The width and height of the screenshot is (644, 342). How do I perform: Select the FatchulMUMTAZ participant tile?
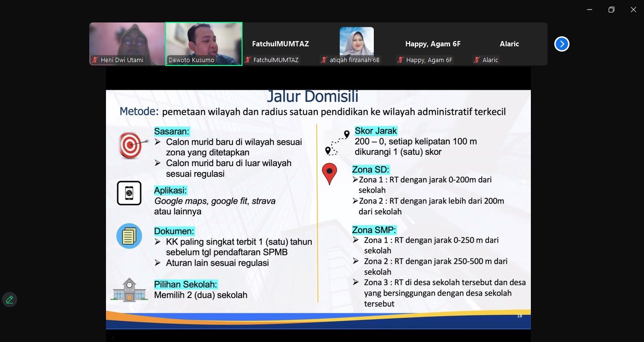pyautogui.click(x=280, y=43)
